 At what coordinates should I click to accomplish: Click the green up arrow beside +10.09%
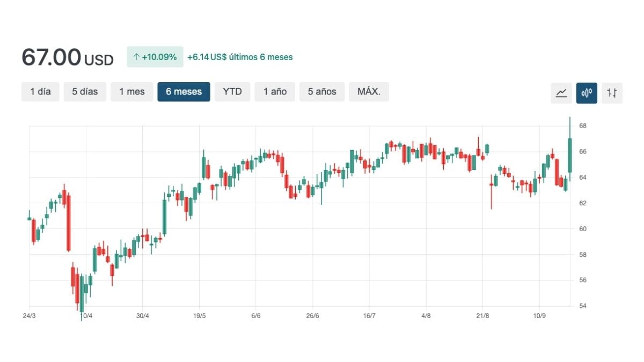click(x=136, y=57)
